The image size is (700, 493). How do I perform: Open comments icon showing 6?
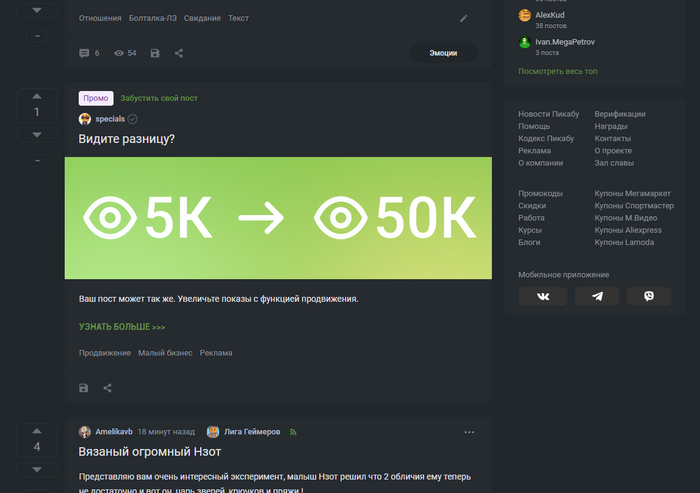pyautogui.click(x=89, y=53)
